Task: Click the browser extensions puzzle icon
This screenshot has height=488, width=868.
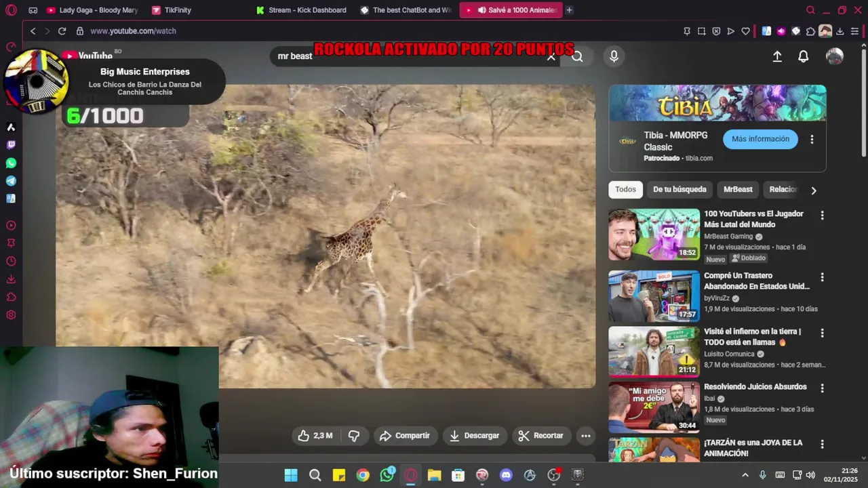Action: [810, 31]
